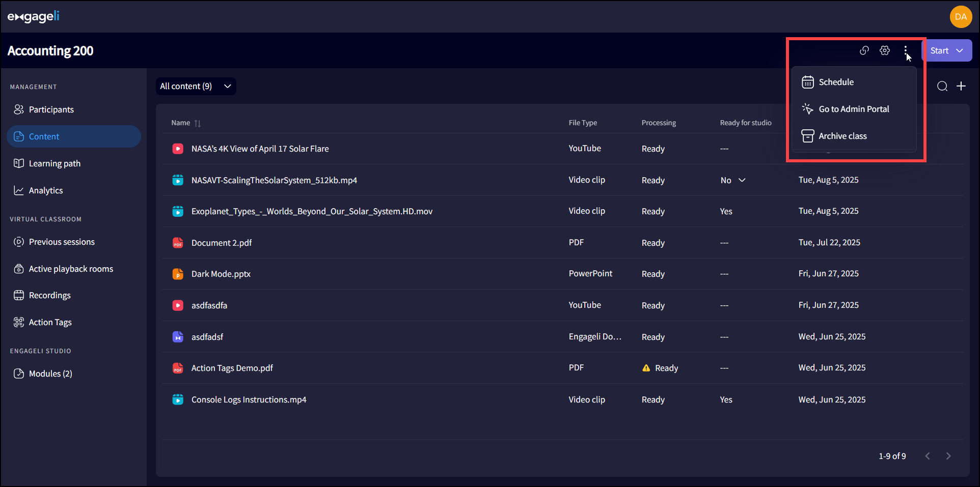Open class settings gear icon
The image size is (980, 487).
(x=885, y=50)
